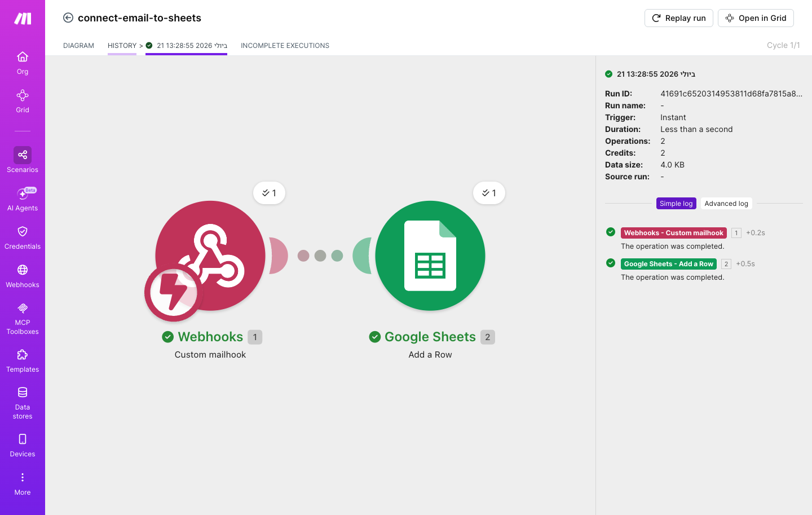Click module number 2 badge by Google Sheets

(488, 337)
